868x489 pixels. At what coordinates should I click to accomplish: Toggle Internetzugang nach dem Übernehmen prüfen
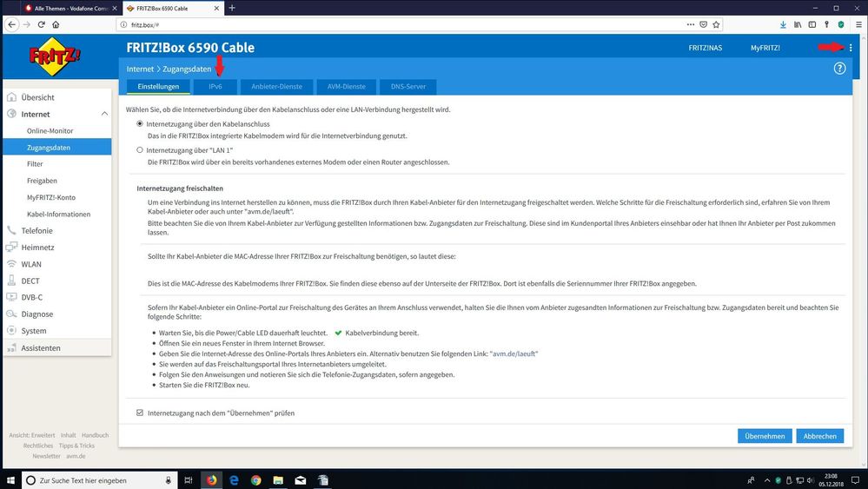[140, 413]
